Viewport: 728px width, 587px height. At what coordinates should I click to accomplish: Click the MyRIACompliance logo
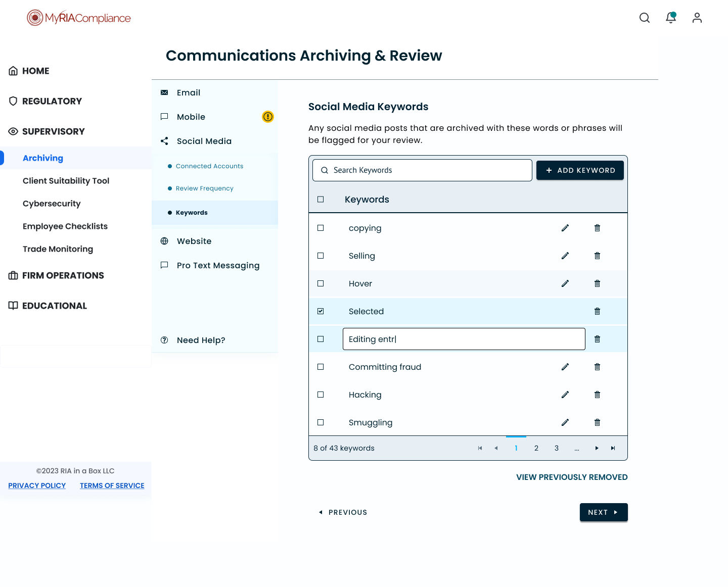click(79, 18)
